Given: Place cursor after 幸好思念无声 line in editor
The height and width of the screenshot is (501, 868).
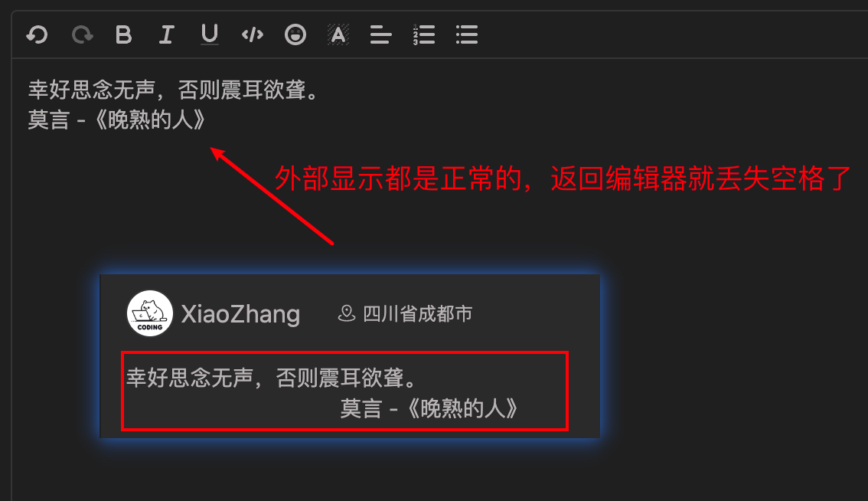Looking at the screenshot, I should click(321, 90).
